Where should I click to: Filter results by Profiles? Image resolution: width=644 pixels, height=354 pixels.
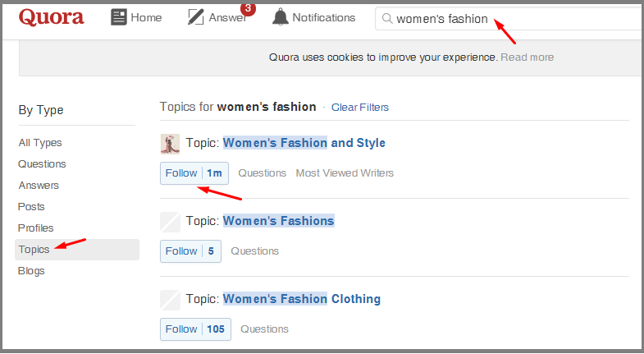pyautogui.click(x=36, y=228)
